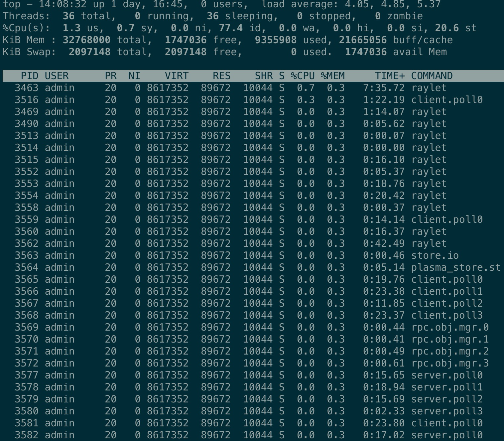Click the client.poll3 command
Screen dimensions: 504x441
point(447,315)
